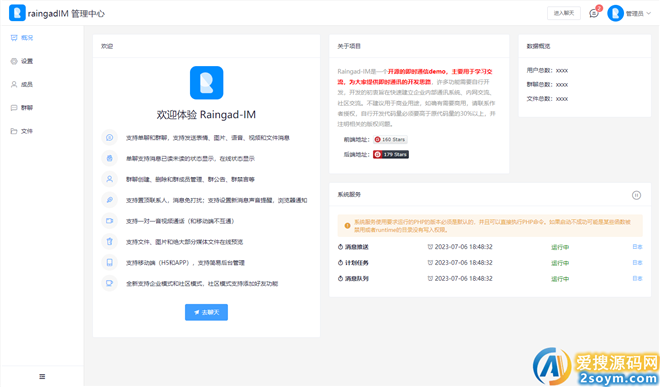Open 日志 log link for 计划任务

637,263
